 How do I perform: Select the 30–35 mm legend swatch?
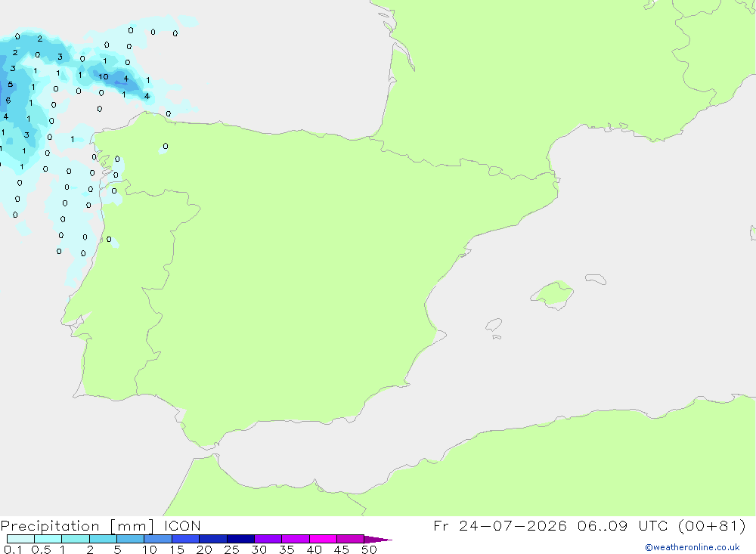268,539
